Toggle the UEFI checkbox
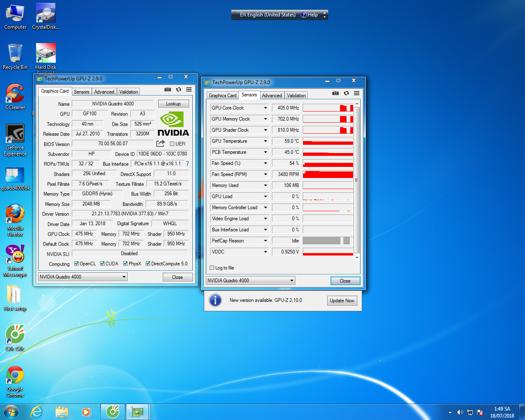 (x=172, y=144)
